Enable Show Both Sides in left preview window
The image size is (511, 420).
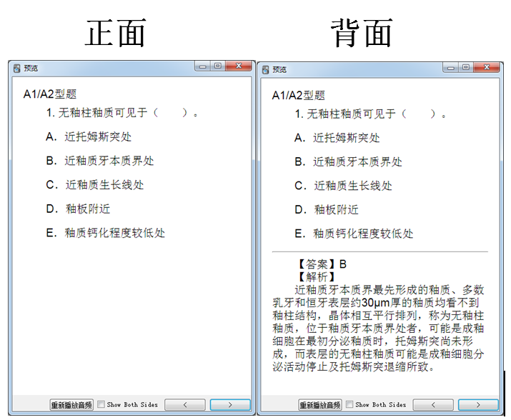pos(101,404)
